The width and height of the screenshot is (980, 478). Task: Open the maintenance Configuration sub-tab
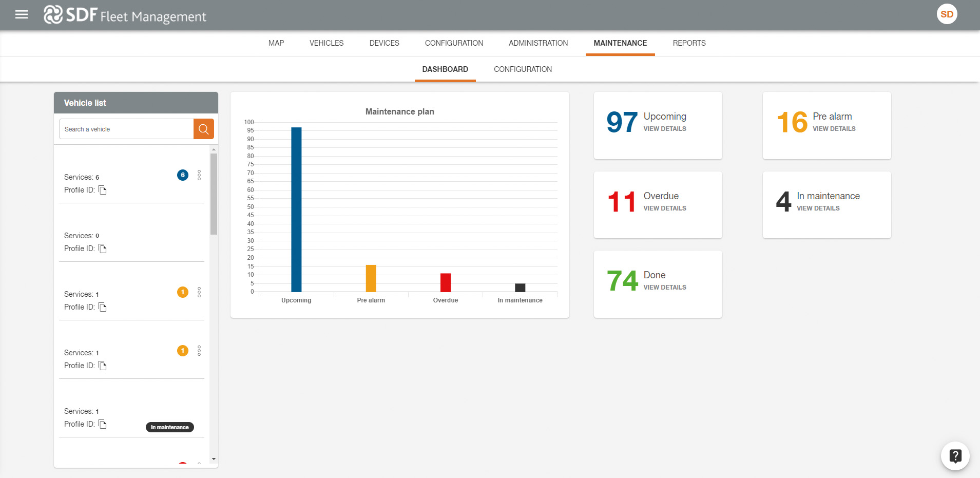click(x=523, y=69)
